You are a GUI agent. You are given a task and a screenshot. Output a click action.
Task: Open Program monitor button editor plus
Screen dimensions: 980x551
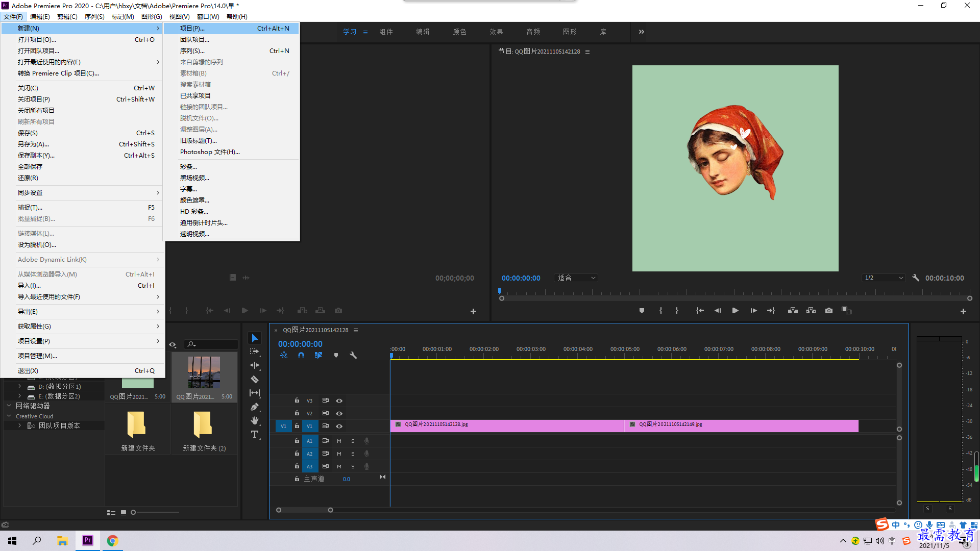pyautogui.click(x=963, y=311)
